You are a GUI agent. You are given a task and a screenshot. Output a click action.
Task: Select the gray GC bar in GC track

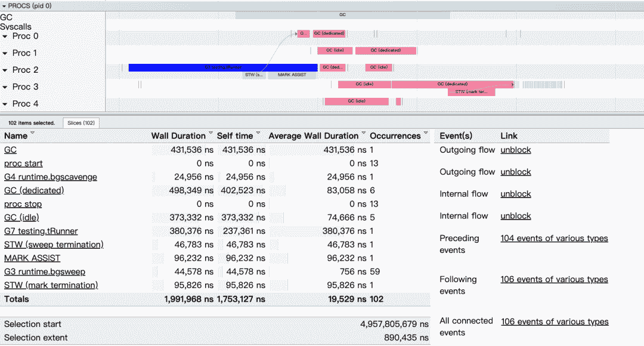point(342,15)
